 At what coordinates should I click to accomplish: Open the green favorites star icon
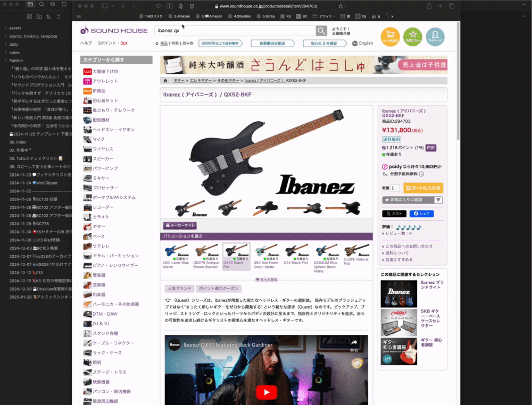[413, 36]
